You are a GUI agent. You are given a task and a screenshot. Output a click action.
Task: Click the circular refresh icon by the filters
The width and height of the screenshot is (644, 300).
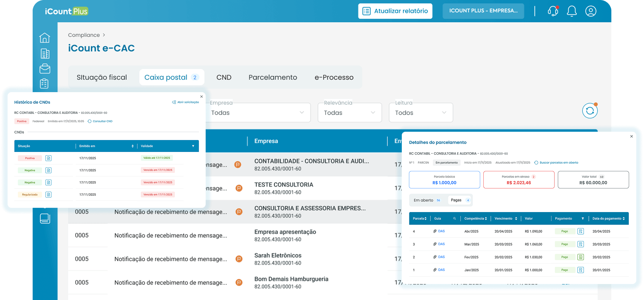coord(590,111)
